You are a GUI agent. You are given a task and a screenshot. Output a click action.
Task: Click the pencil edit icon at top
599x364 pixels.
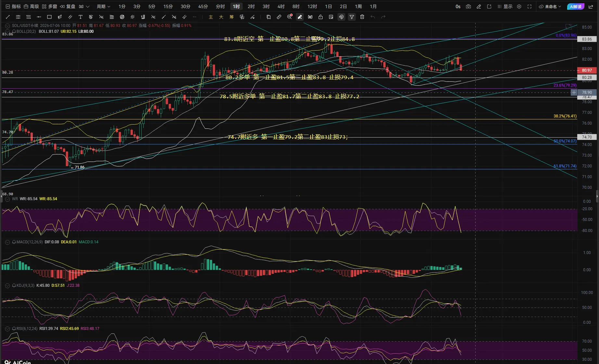(479, 6)
